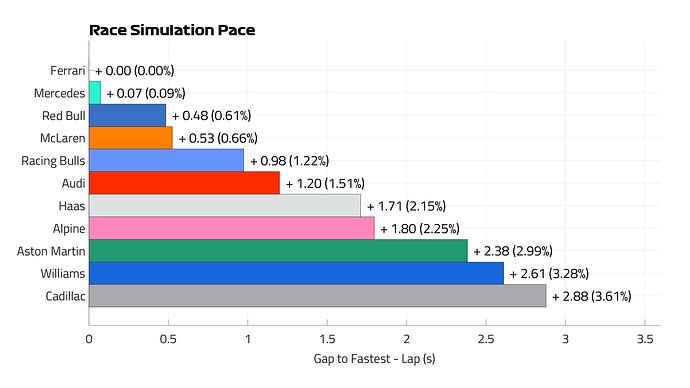Select the green Aston Martin bar

[278, 251]
